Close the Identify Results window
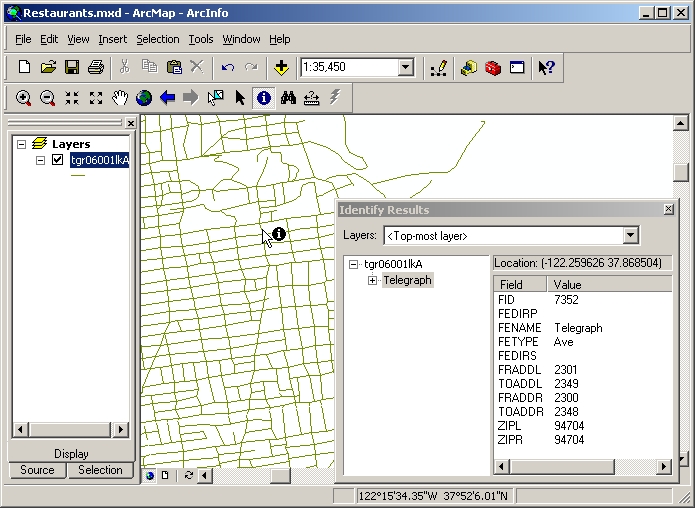Viewport: 695px width, 508px height. (669, 209)
